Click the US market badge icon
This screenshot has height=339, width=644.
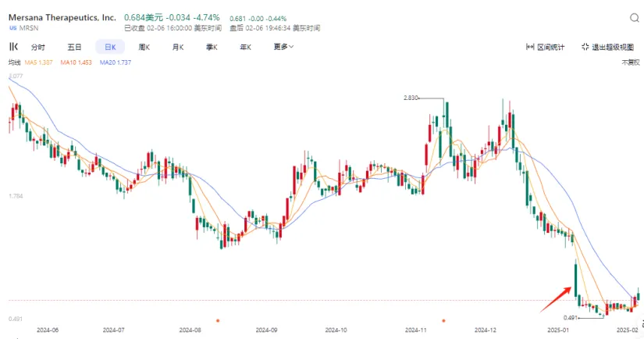click(13, 28)
